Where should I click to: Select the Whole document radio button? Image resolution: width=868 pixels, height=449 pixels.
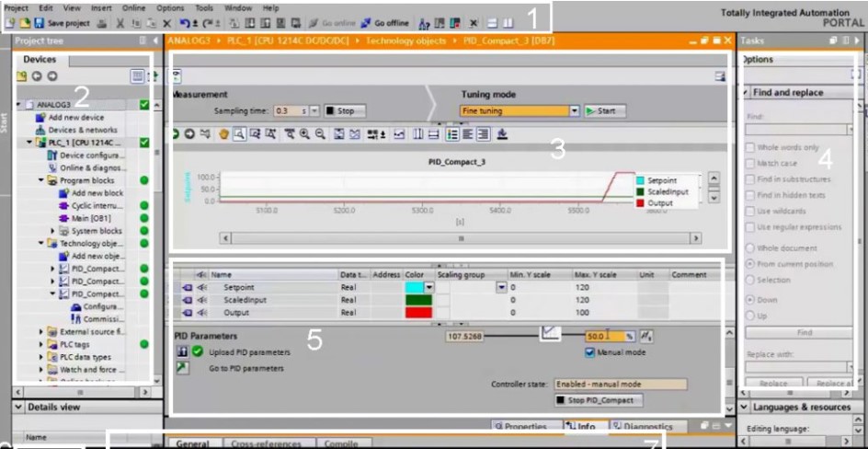(749, 248)
